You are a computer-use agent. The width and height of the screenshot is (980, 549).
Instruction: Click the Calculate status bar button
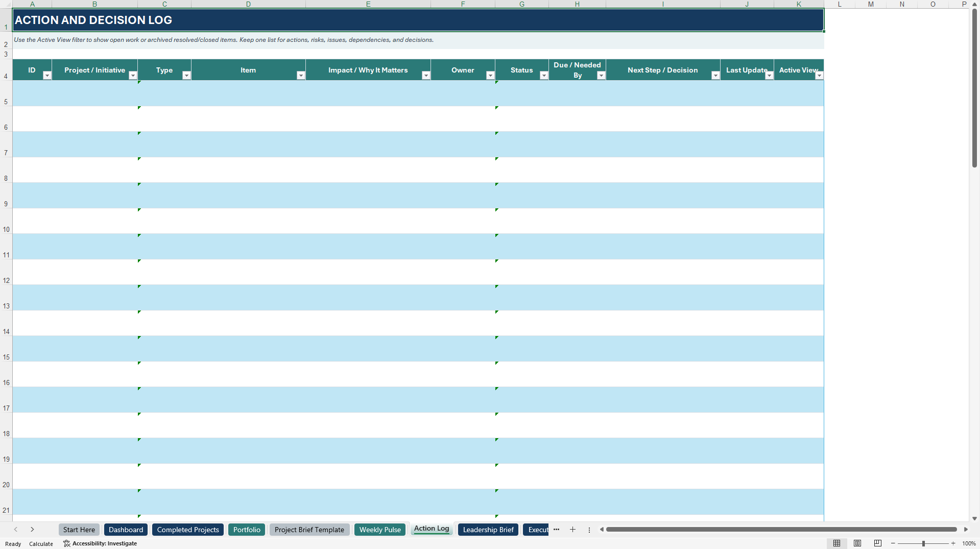[x=41, y=544]
